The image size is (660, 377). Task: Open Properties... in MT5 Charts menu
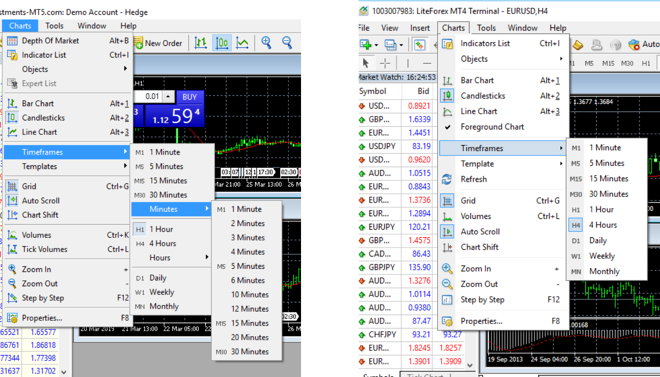(67, 318)
